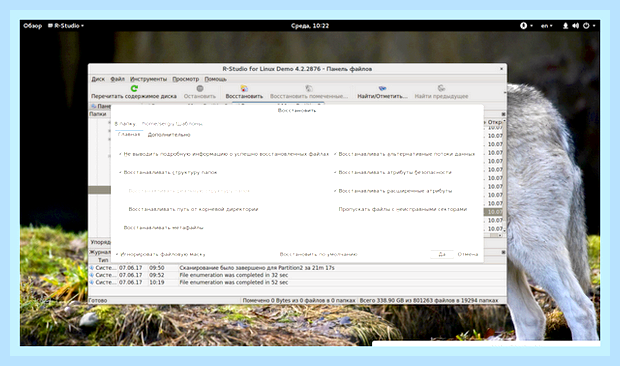620x366 pixels.
Task: Click the Остановить stop icon
Action: (x=200, y=89)
